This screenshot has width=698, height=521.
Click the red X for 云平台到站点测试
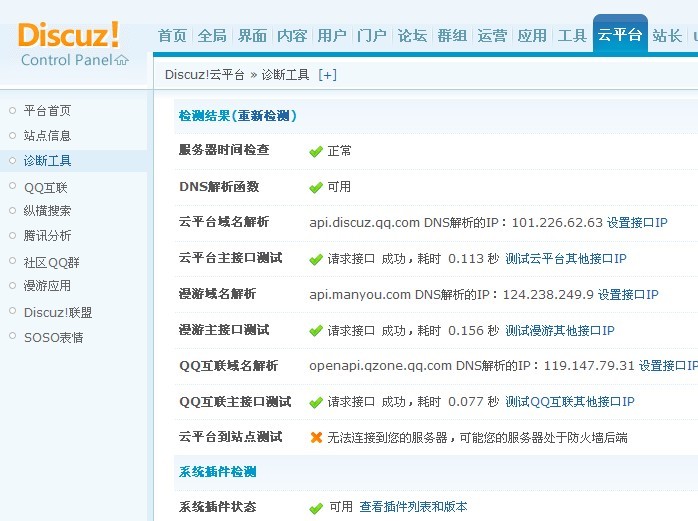(316, 438)
